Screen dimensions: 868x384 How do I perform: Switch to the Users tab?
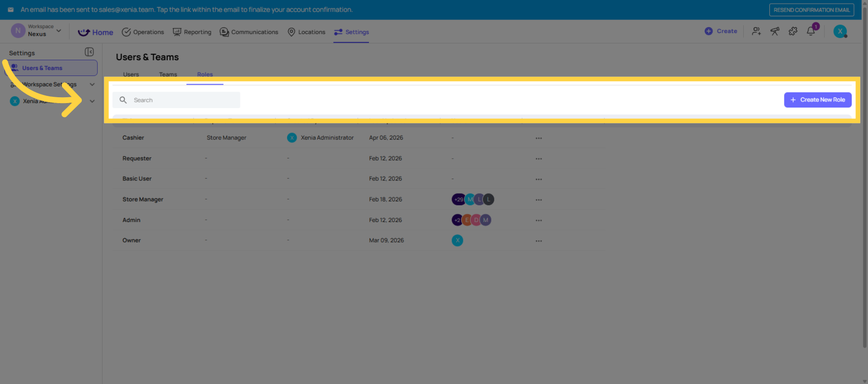pyautogui.click(x=131, y=75)
